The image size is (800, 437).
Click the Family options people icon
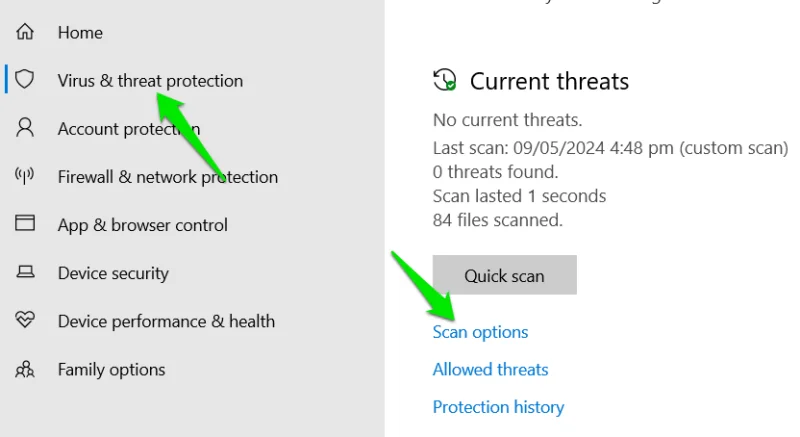[x=25, y=369]
